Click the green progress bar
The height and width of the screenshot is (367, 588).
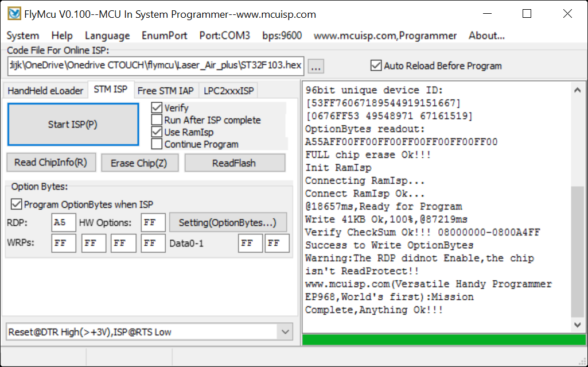click(443, 339)
